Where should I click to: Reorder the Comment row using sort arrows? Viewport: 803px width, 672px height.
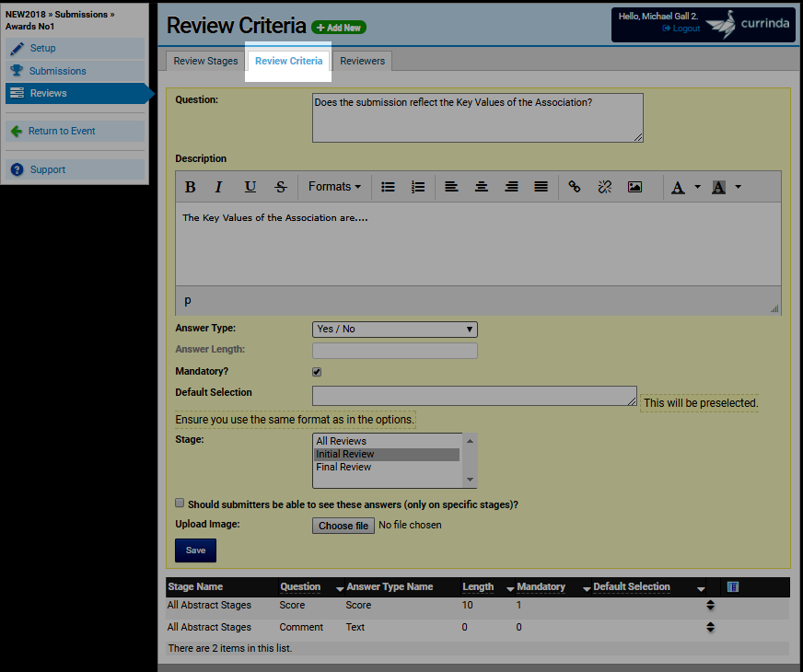pos(710,627)
